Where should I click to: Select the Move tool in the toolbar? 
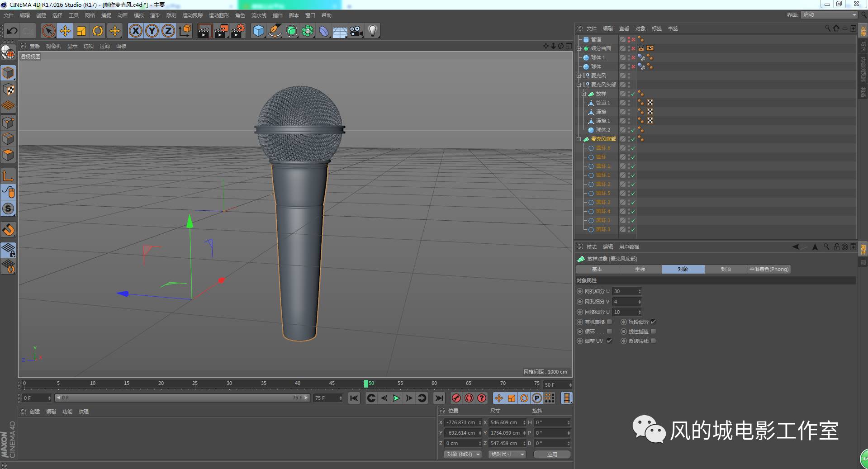point(65,31)
